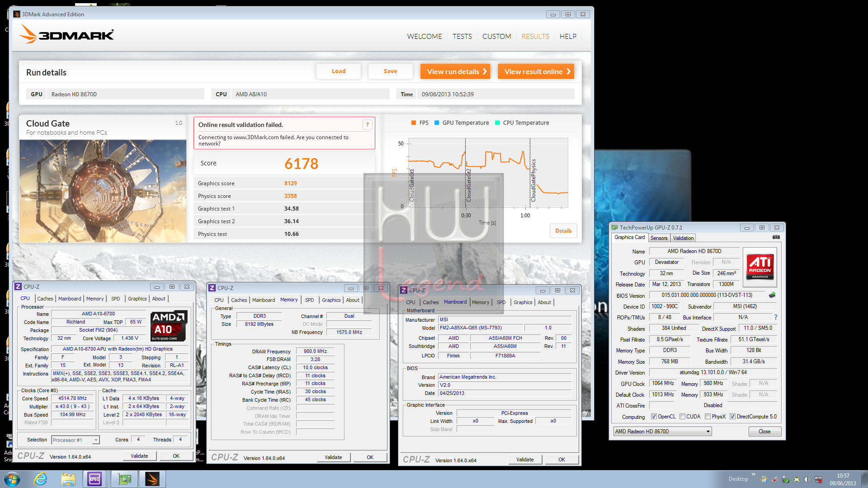Click the score value 6178

(x=301, y=164)
